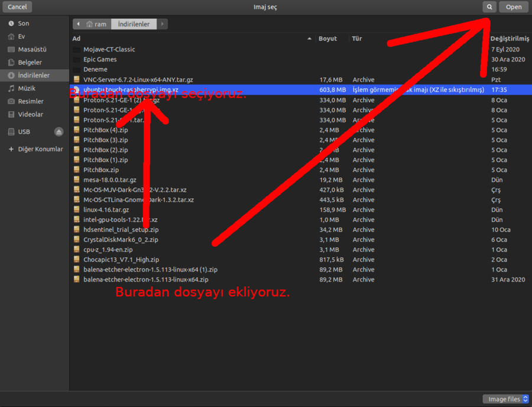Screen dimensions: 532x407
Task: Open Son (recent) in the sidebar
Action: [35, 24]
